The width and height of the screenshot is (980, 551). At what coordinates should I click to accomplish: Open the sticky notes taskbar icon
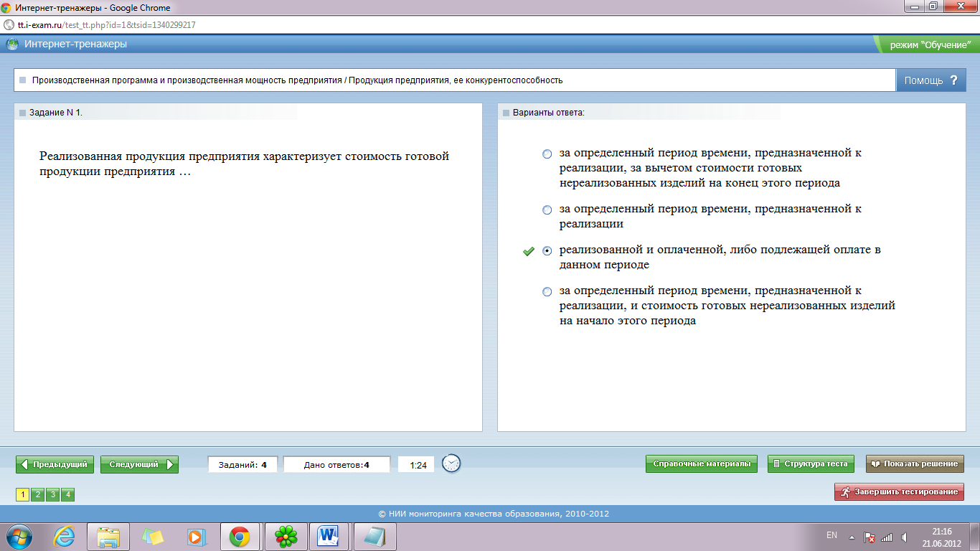[x=153, y=537]
